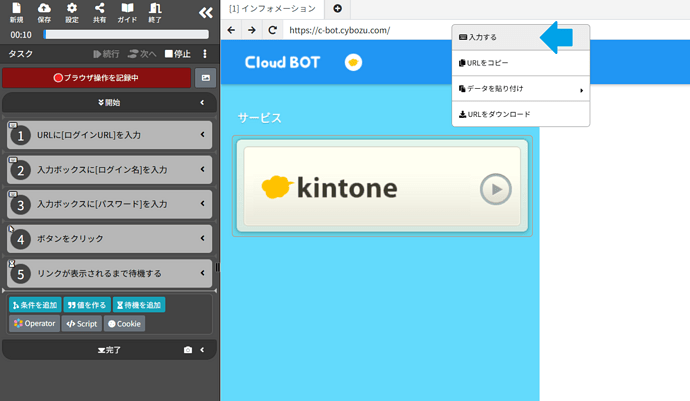This screenshot has width=690, height=401.
Task: Collapse the side panel with double chevron
Action: click(206, 13)
